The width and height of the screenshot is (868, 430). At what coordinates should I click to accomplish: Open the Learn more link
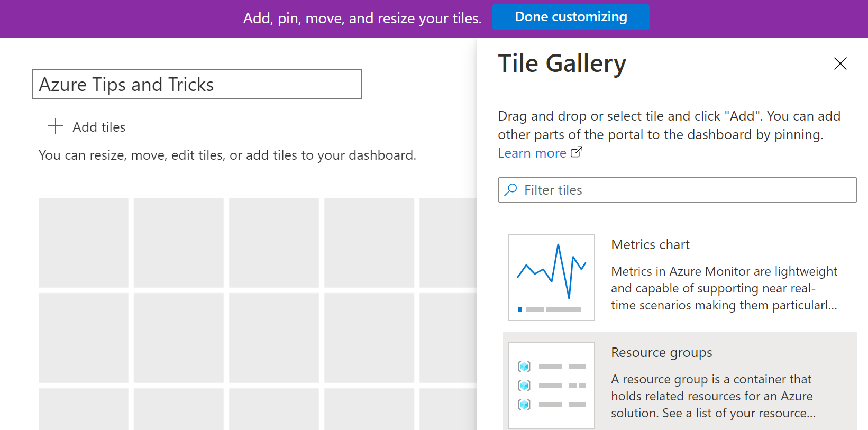[532, 153]
